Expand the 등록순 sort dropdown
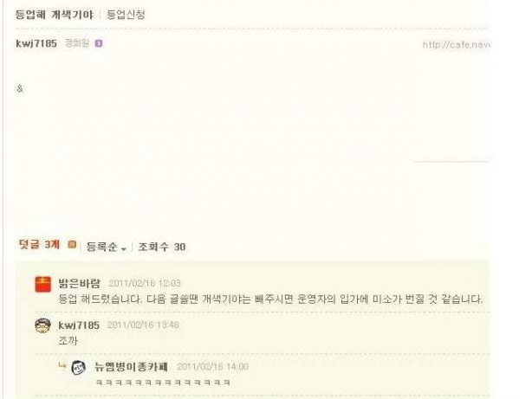532x399 pixels. 107,247
